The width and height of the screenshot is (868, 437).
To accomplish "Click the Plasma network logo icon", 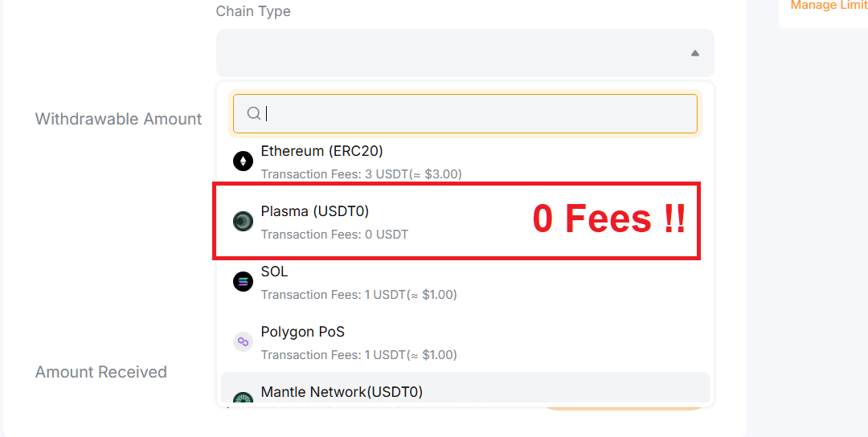I will click(243, 222).
